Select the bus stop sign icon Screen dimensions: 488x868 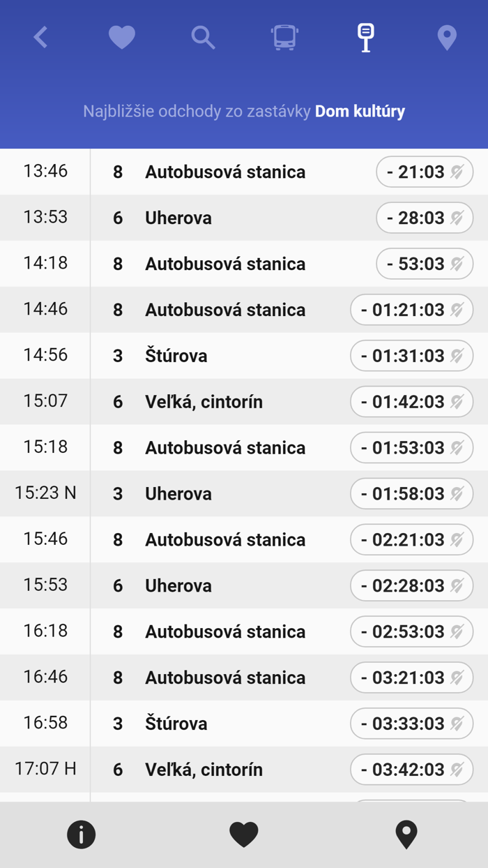[365, 37]
